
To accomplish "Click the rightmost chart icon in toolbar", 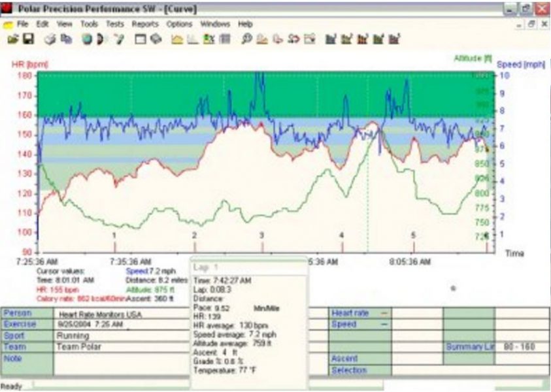I will coord(394,39).
